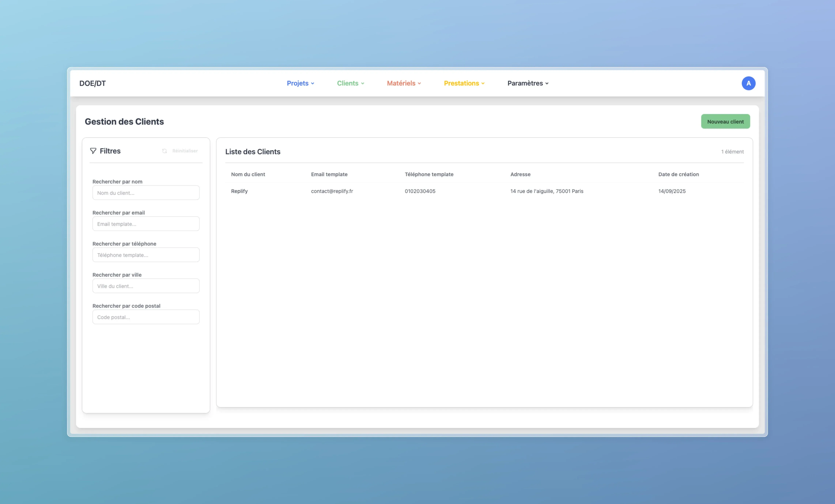Click the Nom du client column header
Image resolution: width=835 pixels, height=504 pixels.
(x=248, y=175)
